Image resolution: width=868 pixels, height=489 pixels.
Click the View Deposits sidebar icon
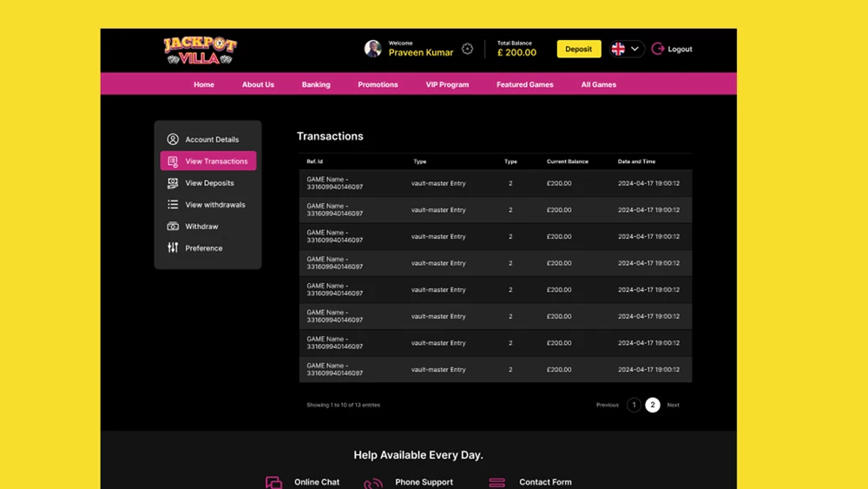[x=173, y=183]
